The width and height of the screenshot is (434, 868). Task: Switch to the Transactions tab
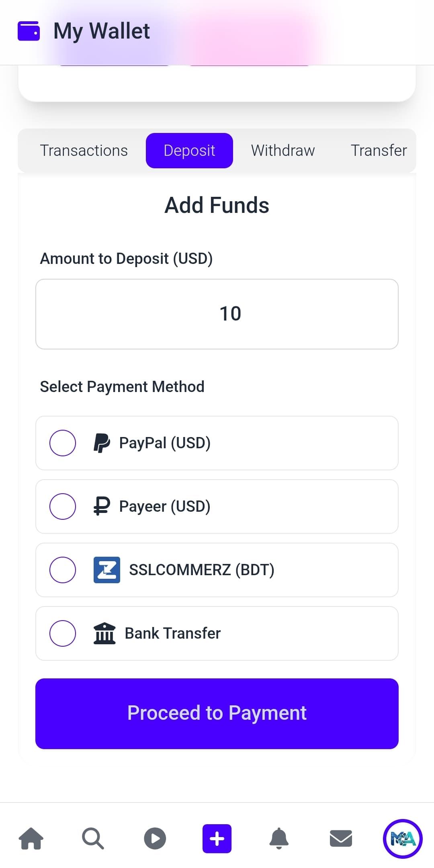(x=84, y=151)
